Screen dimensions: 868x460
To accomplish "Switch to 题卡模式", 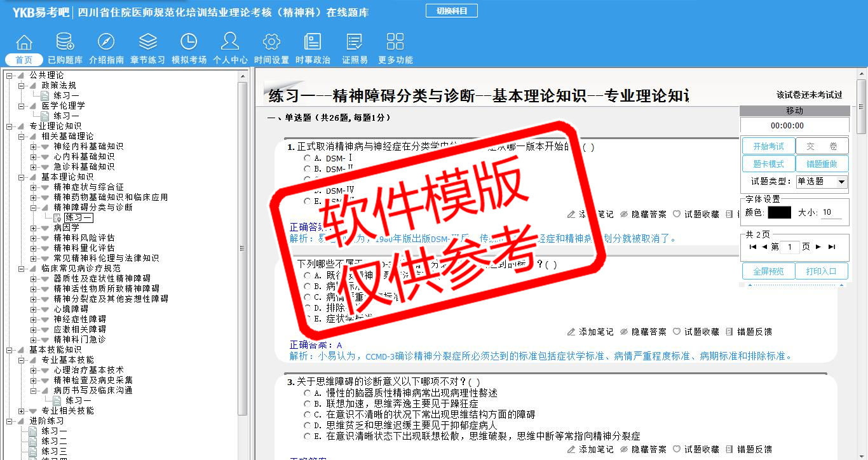I will tap(768, 164).
